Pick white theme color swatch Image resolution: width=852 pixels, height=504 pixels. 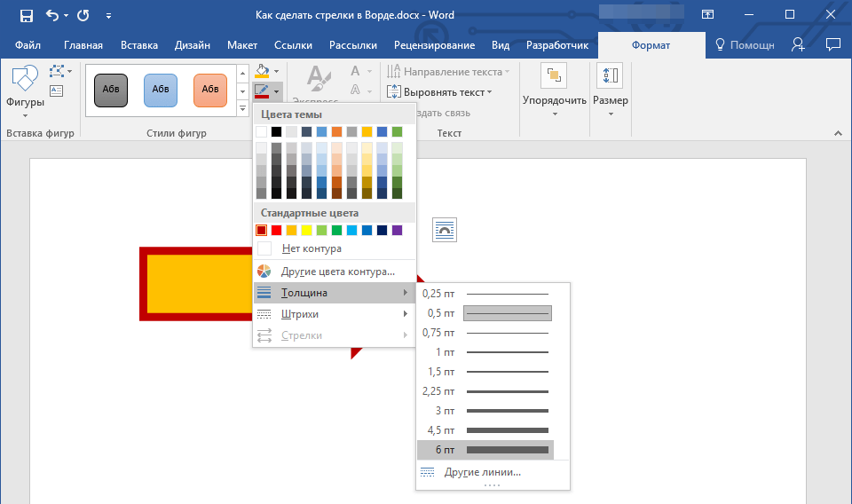261,131
